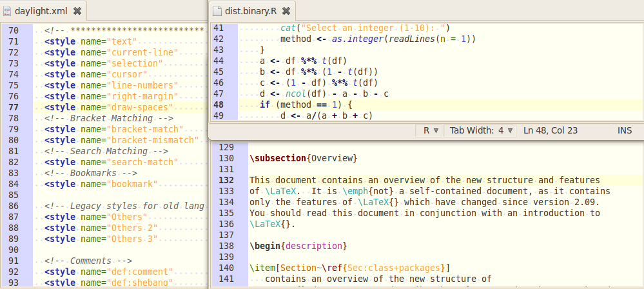The height and width of the screenshot is (289, 644).
Task: Switch to the dist.binary.R tab
Action: (251, 11)
